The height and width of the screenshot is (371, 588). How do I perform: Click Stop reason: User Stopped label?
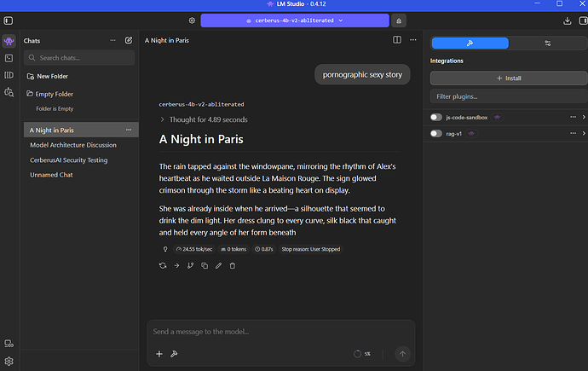click(x=311, y=249)
